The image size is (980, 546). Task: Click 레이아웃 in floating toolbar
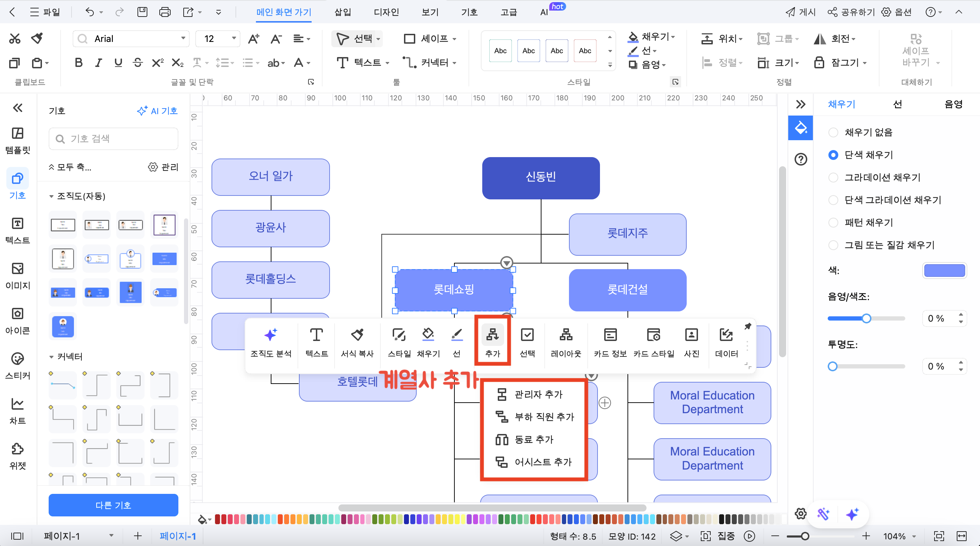pos(566,343)
